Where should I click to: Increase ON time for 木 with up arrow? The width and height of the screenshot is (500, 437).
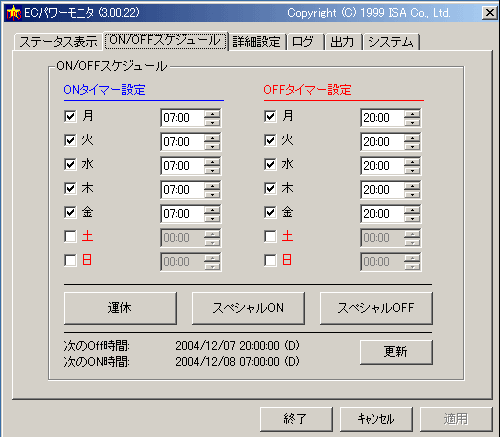click(x=212, y=186)
